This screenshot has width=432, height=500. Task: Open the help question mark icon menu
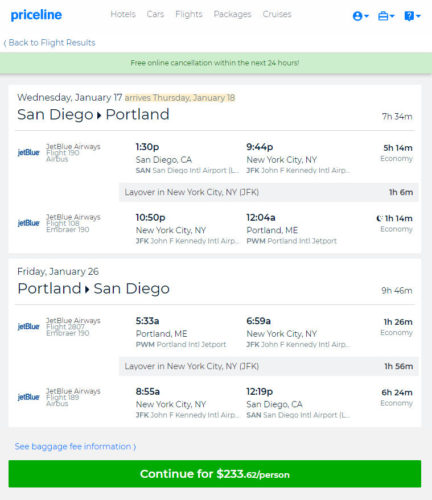409,16
